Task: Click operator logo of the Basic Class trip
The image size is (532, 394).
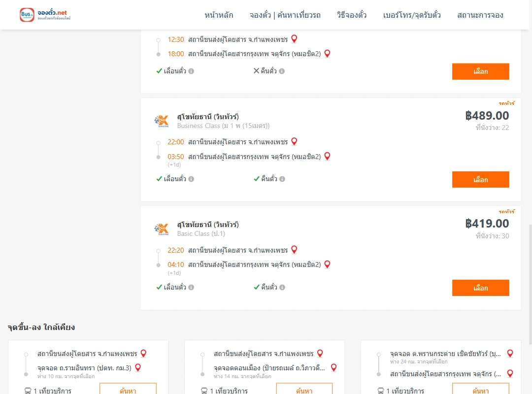Action: pos(162,229)
